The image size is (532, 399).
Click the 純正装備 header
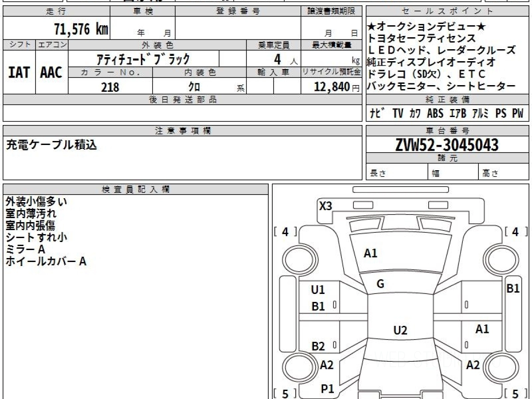pos(447,100)
